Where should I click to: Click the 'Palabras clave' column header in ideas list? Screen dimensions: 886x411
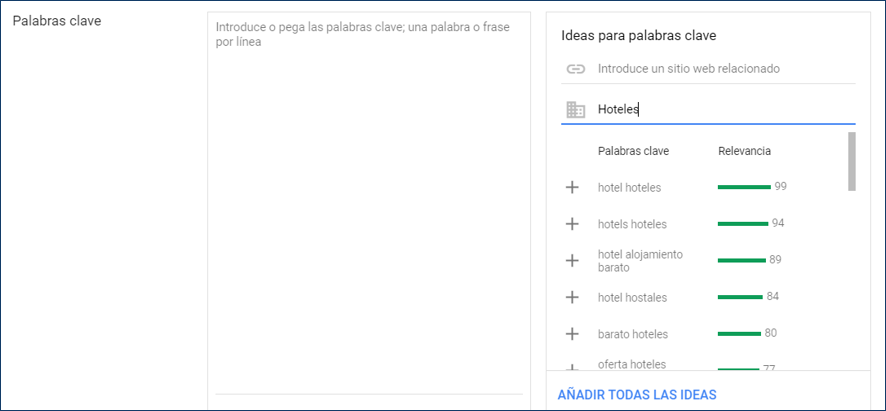[x=633, y=151]
